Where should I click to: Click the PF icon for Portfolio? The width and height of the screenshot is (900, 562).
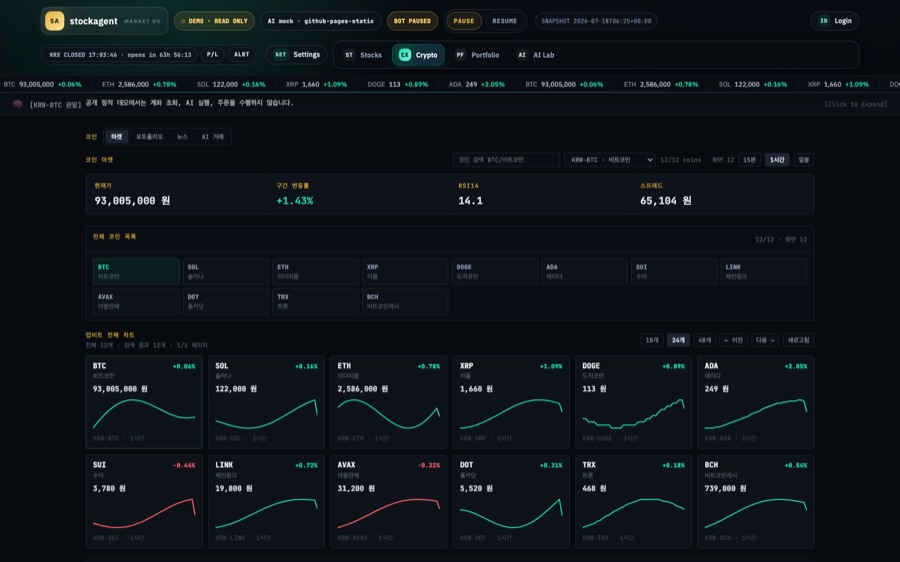(x=460, y=55)
